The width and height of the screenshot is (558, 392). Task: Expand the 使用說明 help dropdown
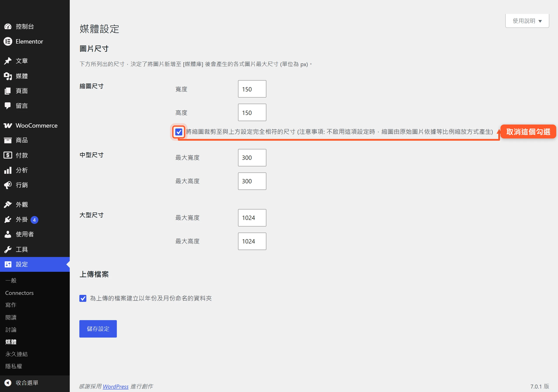pyautogui.click(x=527, y=21)
